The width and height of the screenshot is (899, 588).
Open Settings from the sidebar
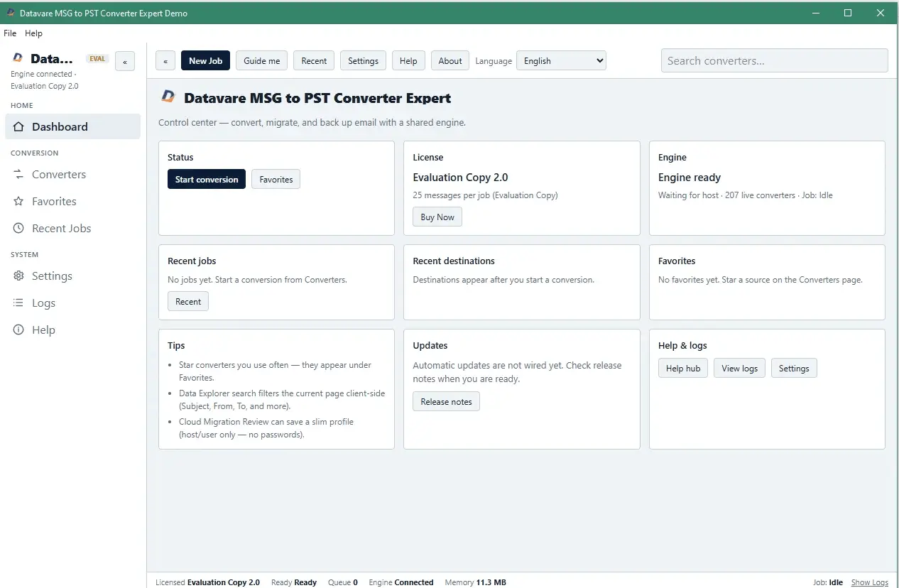[x=72, y=276]
